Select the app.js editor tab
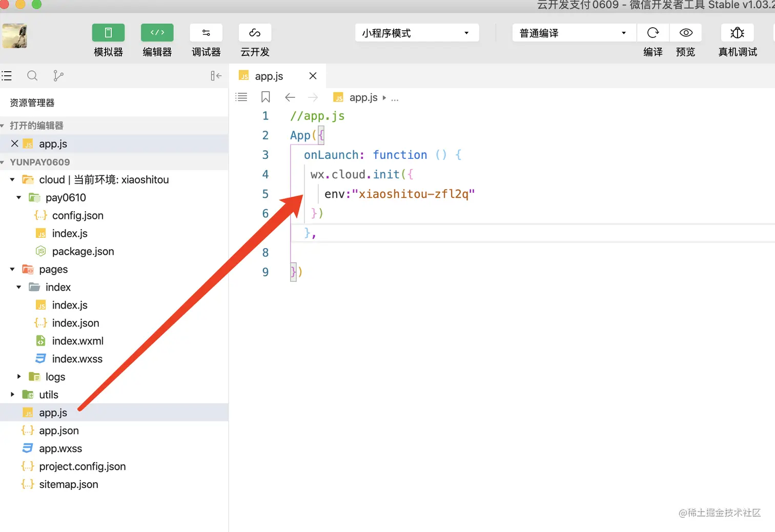775x532 pixels. click(x=277, y=76)
